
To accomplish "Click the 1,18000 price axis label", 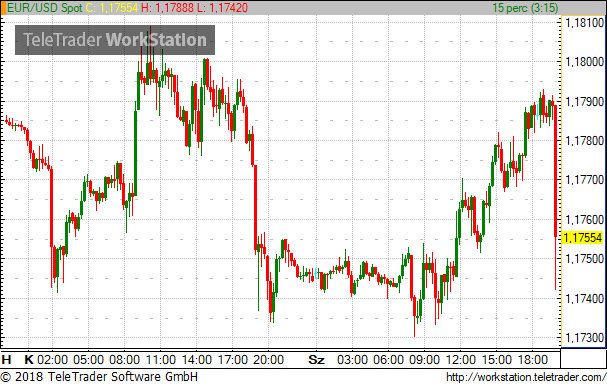I will (585, 62).
